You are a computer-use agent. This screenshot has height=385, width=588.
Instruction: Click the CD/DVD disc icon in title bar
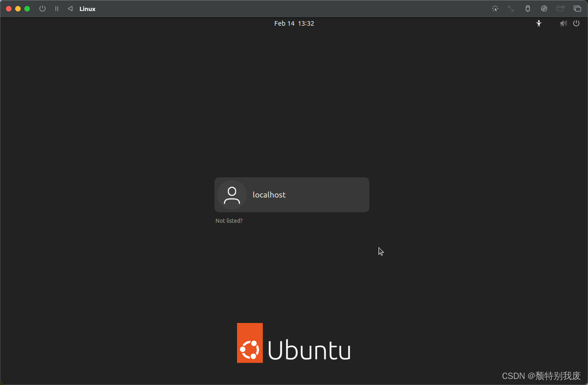pyautogui.click(x=544, y=9)
